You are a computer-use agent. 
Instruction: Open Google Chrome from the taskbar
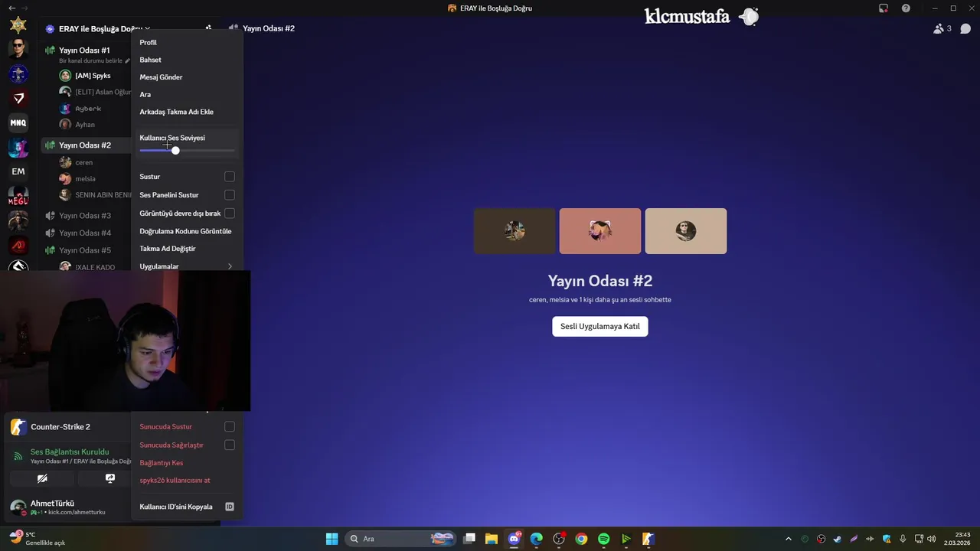point(581,539)
